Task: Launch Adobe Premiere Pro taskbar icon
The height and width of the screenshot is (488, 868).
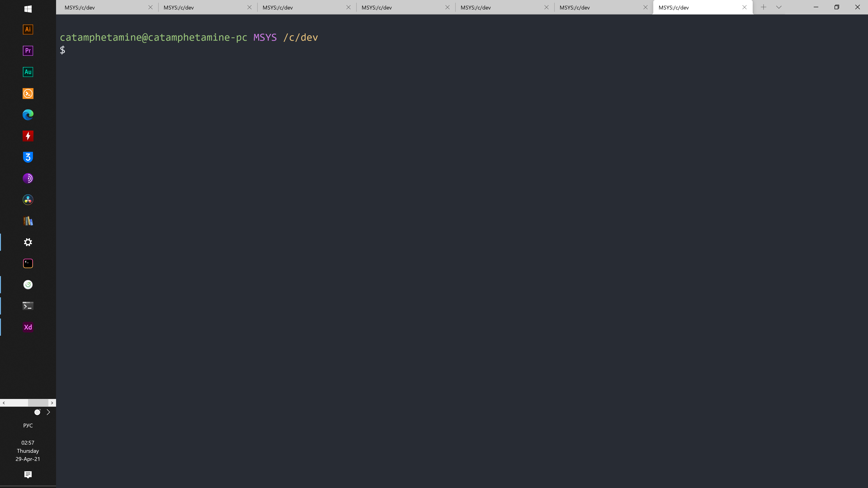Action: [28, 51]
